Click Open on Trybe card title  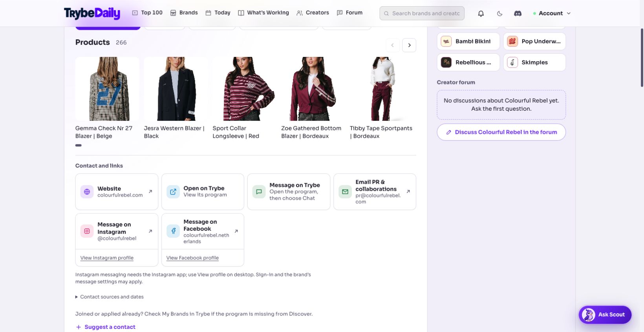[x=204, y=188]
